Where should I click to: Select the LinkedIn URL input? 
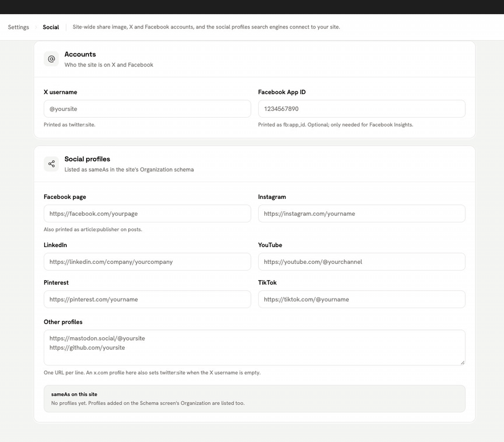147,262
